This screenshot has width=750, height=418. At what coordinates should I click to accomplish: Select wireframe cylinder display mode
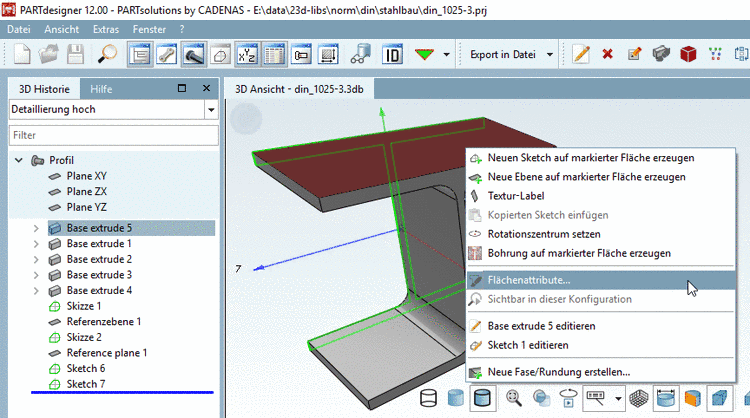coord(428,399)
